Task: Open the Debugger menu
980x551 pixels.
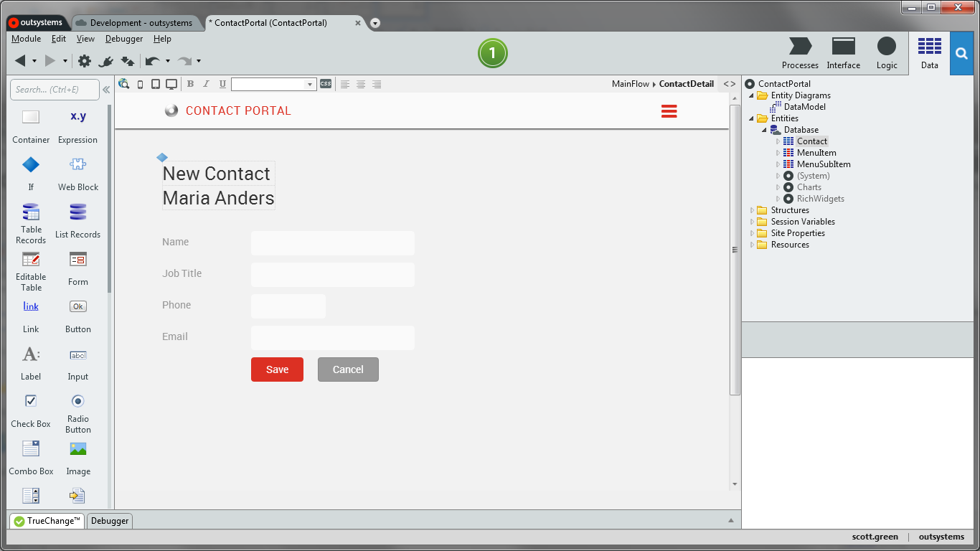Action: [x=123, y=39]
